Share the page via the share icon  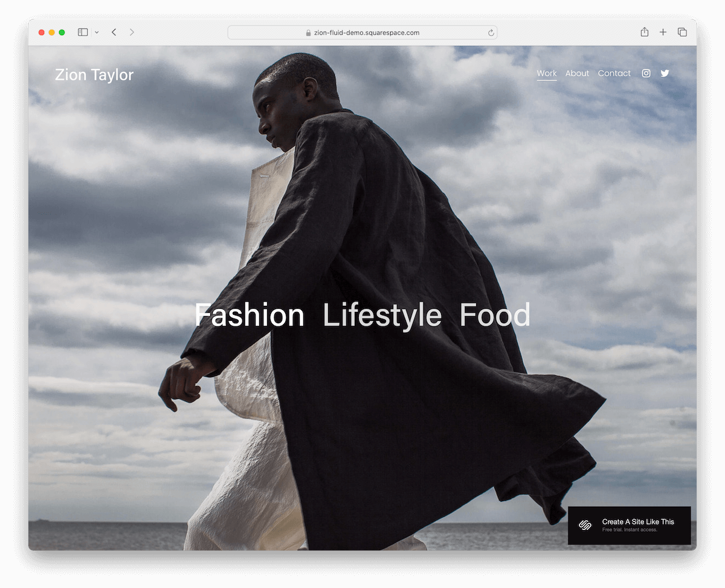pyautogui.click(x=644, y=32)
